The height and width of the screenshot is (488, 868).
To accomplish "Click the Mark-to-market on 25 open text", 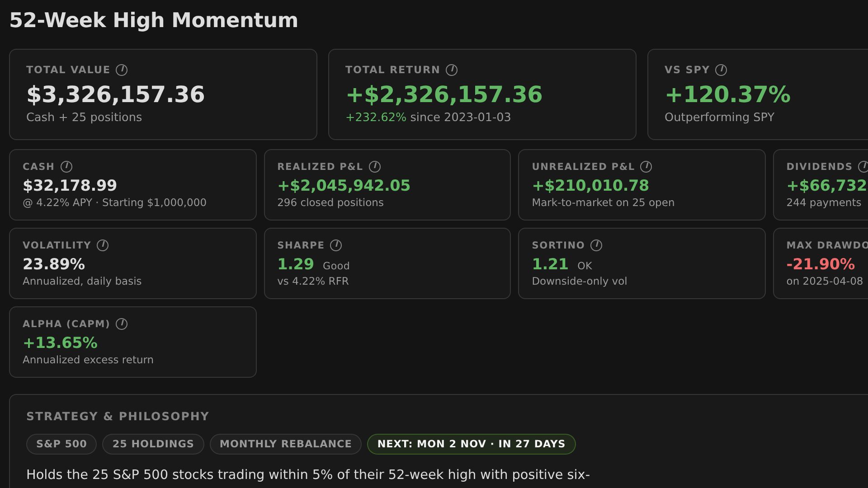I will tap(603, 203).
